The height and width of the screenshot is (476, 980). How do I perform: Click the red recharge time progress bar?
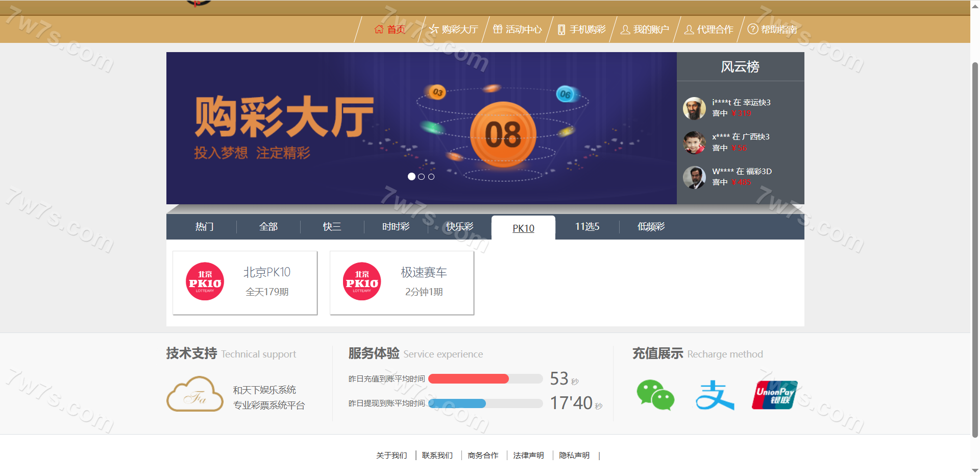(x=469, y=379)
